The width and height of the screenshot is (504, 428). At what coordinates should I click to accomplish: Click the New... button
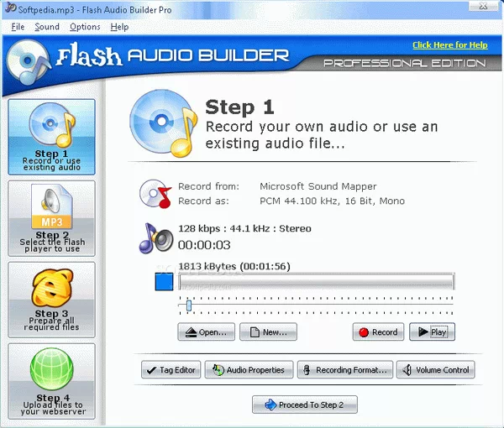pyautogui.click(x=268, y=331)
